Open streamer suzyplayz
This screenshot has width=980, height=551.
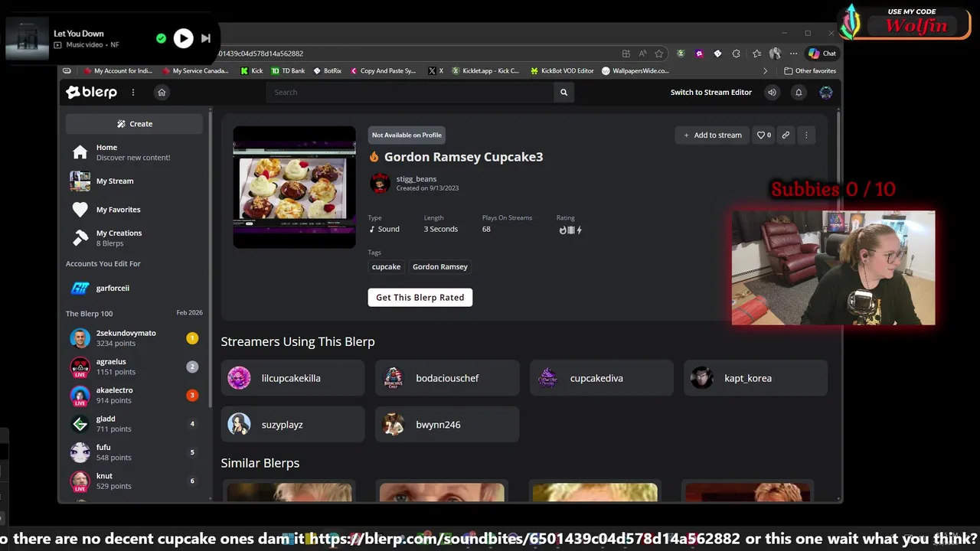click(293, 425)
